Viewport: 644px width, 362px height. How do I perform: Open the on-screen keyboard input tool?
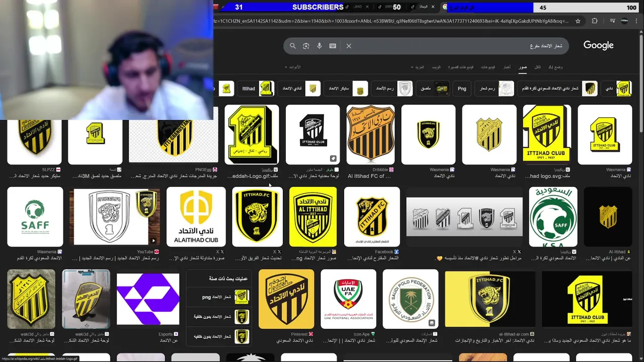333,46
